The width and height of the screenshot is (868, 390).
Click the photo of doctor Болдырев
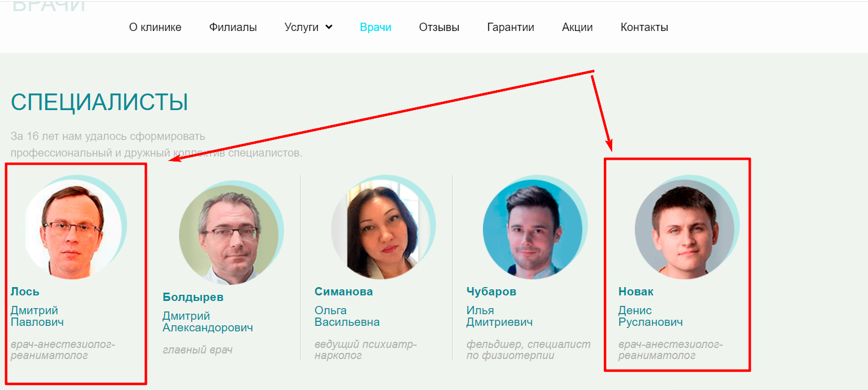click(x=229, y=235)
